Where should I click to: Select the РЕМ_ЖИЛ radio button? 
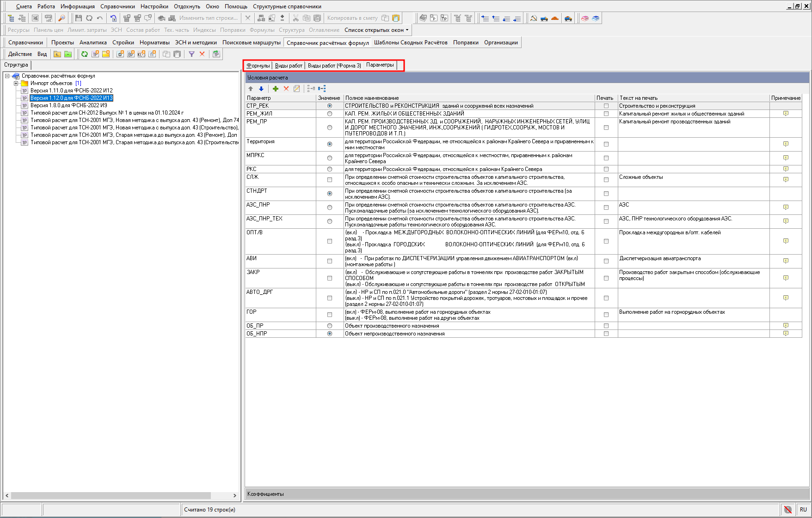click(330, 114)
